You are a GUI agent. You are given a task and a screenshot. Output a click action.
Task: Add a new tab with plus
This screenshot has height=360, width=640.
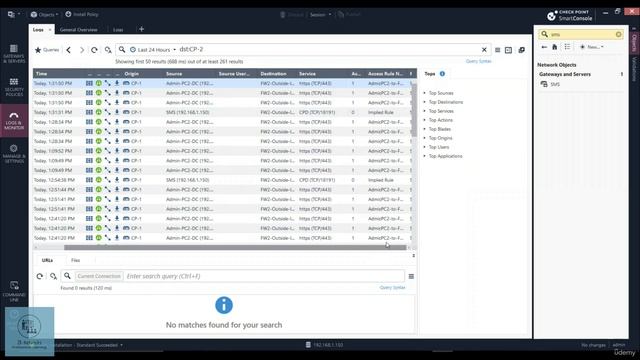(141, 29)
